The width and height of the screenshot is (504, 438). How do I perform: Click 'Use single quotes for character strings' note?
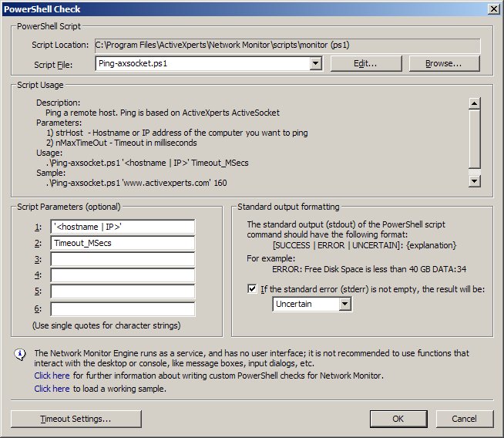tap(106, 325)
